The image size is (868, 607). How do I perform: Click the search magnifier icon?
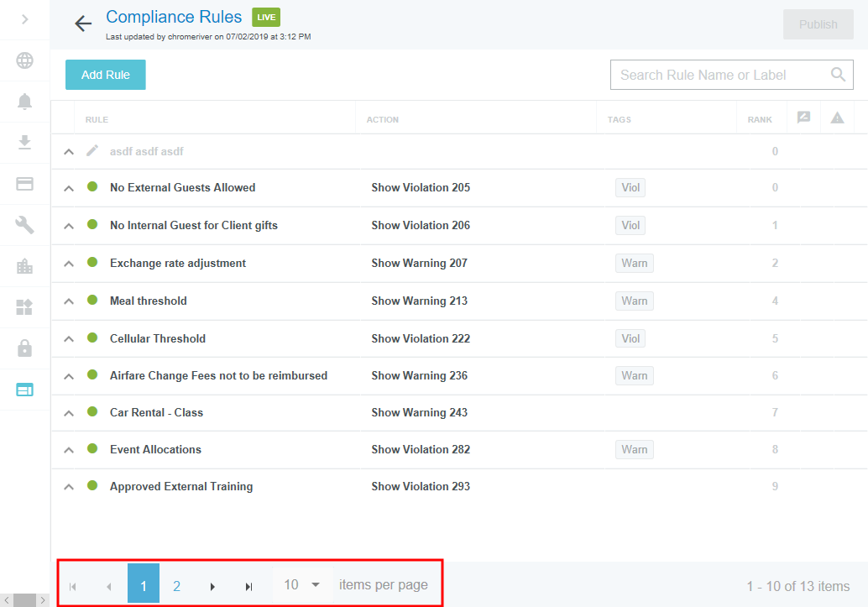(x=837, y=75)
